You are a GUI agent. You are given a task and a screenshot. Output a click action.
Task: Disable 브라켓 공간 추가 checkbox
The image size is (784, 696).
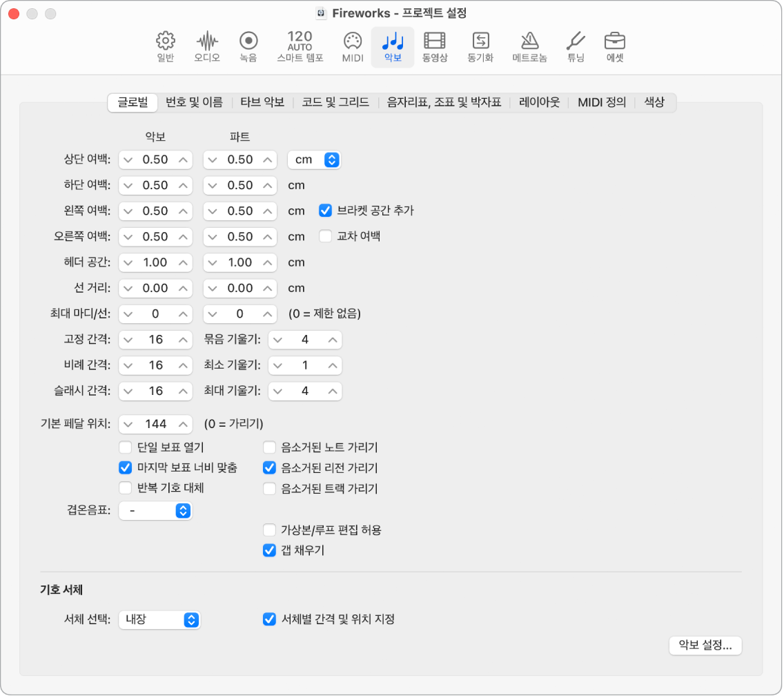pyautogui.click(x=326, y=211)
